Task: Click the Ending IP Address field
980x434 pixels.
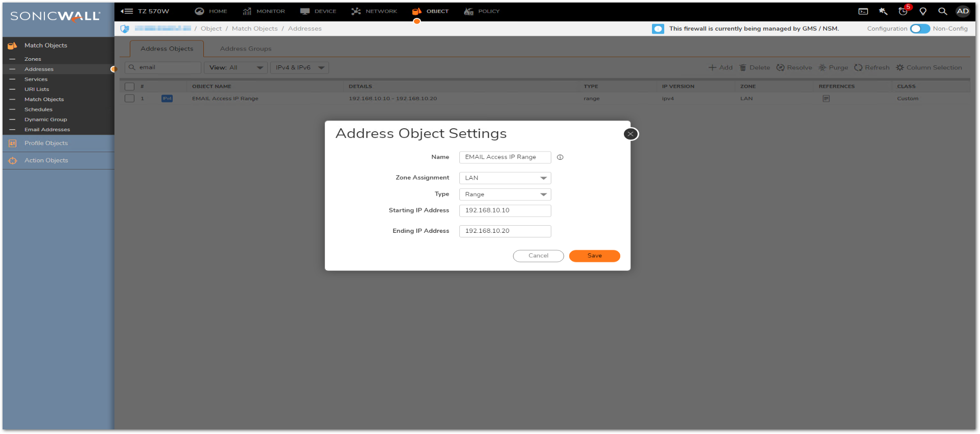Action: click(505, 231)
